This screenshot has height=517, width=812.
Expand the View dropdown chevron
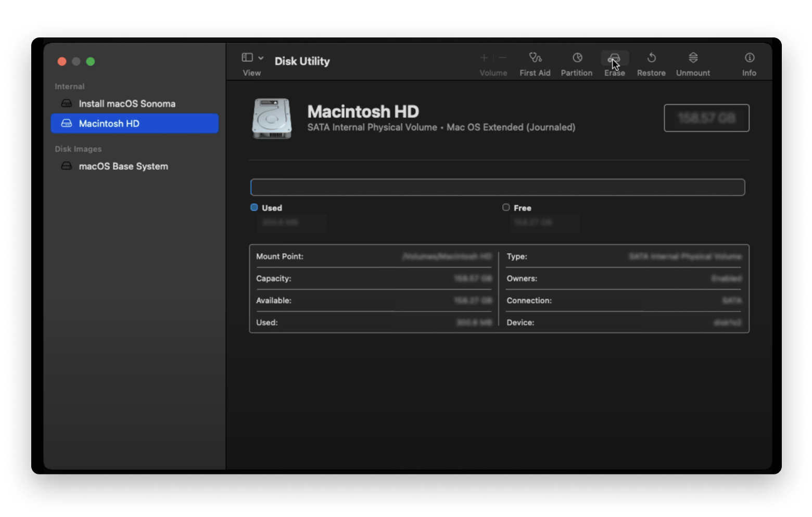point(261,58)
